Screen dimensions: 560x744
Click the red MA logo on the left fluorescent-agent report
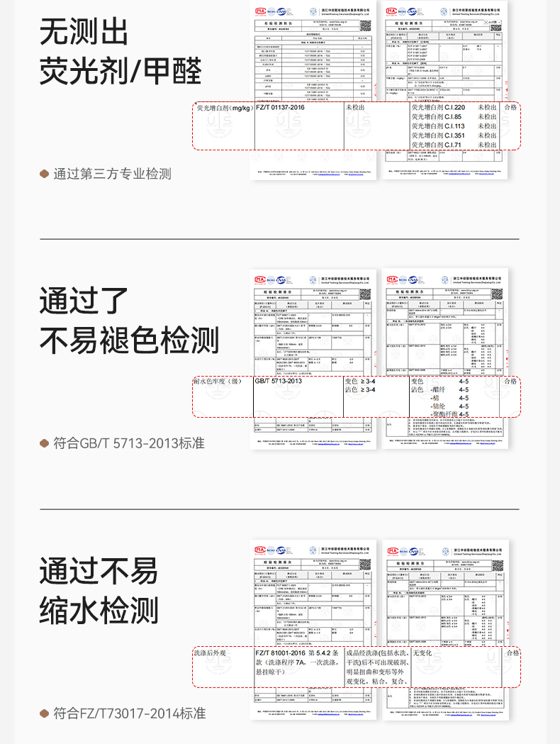pyautogui.click(x=260, y=11)
